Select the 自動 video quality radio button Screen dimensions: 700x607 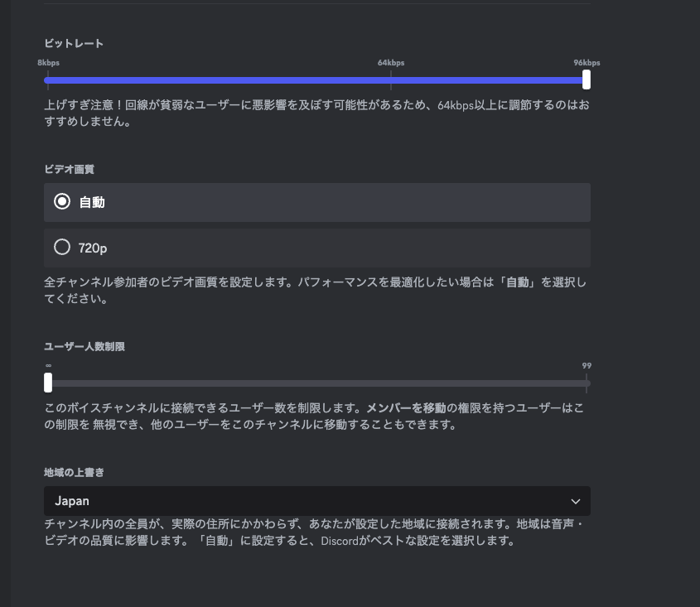point(61,202)
